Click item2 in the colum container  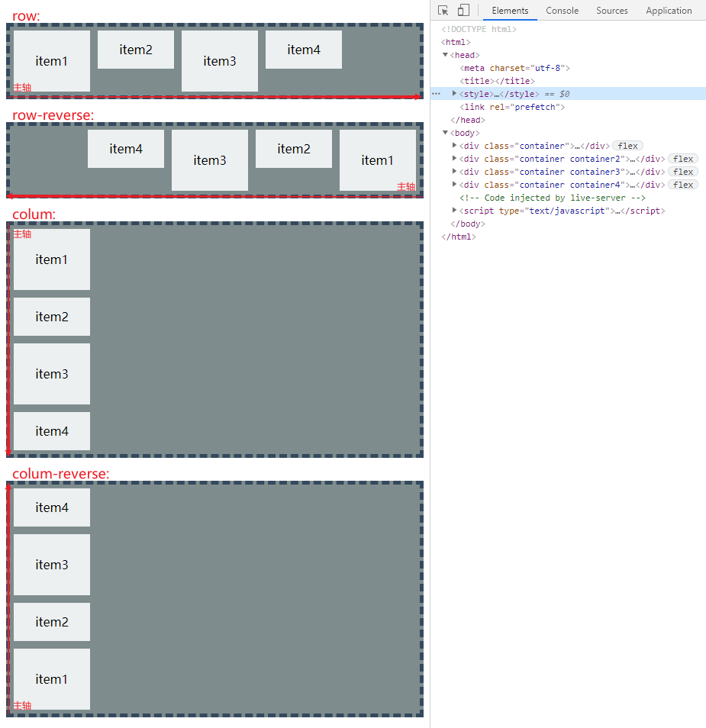tap(52, 317)
